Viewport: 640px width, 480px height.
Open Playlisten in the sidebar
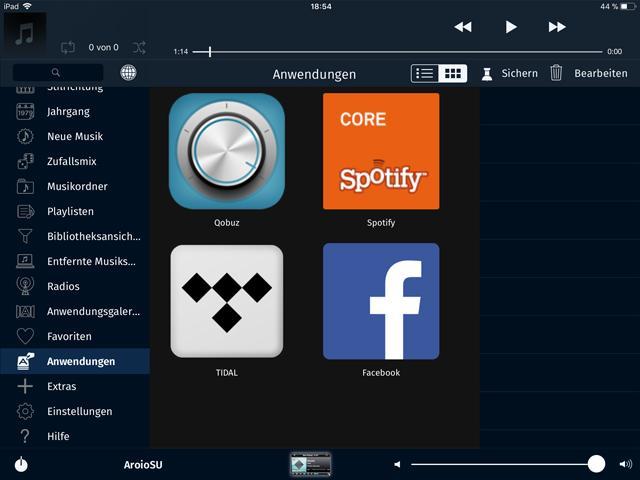pos(75,211)
